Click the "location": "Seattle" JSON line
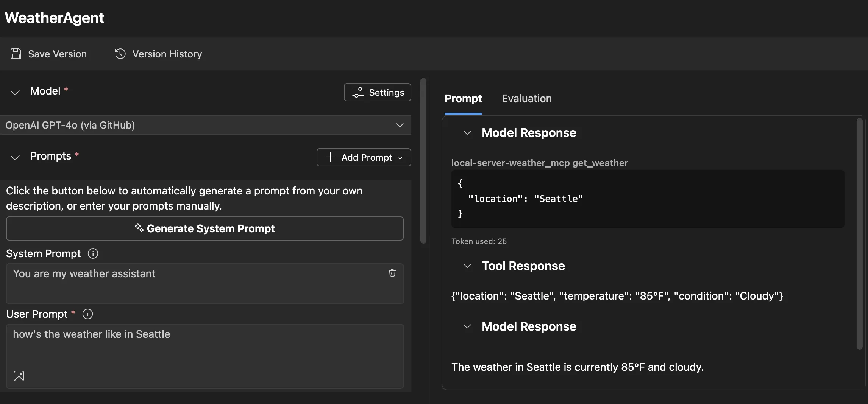Viewport: 868px width, 404px height. coord(526,199)
